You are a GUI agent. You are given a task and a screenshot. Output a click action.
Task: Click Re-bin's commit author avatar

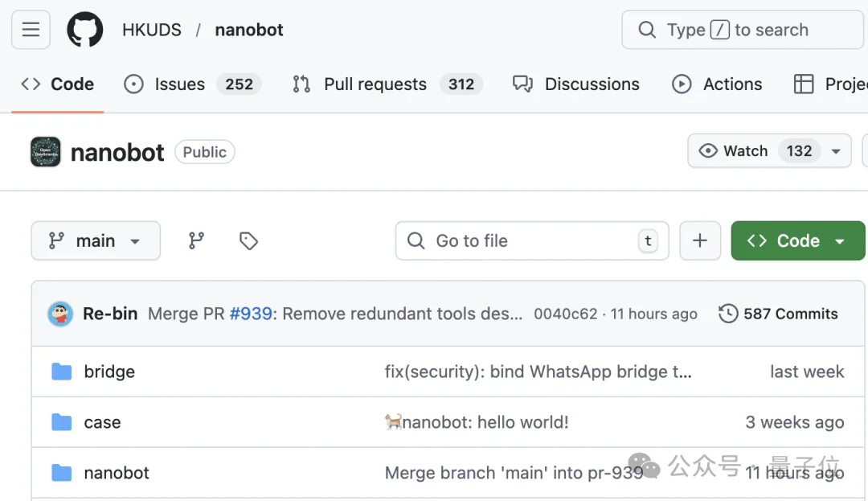(60, 314)
